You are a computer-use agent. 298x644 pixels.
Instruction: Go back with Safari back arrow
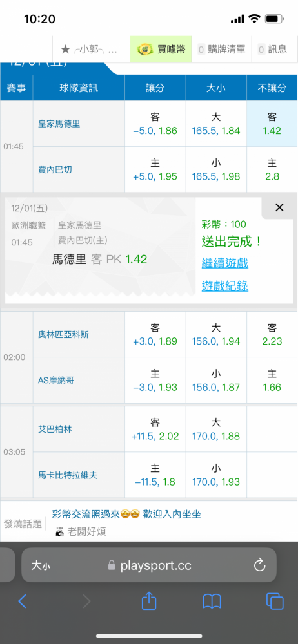pos(22,601)
